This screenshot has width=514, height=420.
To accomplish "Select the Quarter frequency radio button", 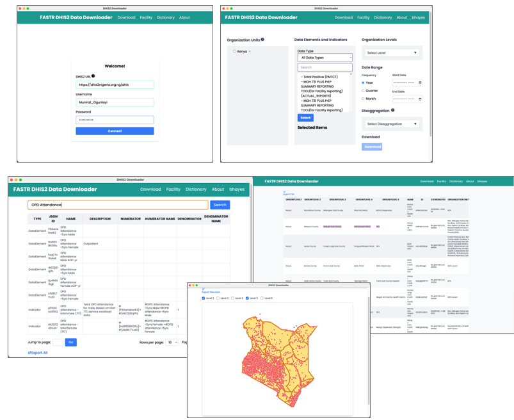I will tap(363, 90).
